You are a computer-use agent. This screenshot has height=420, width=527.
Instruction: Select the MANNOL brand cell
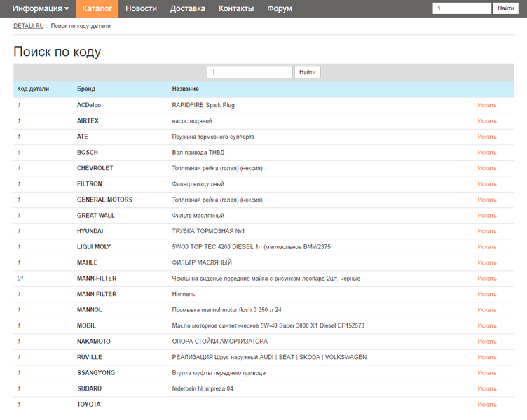click(90, 310)
